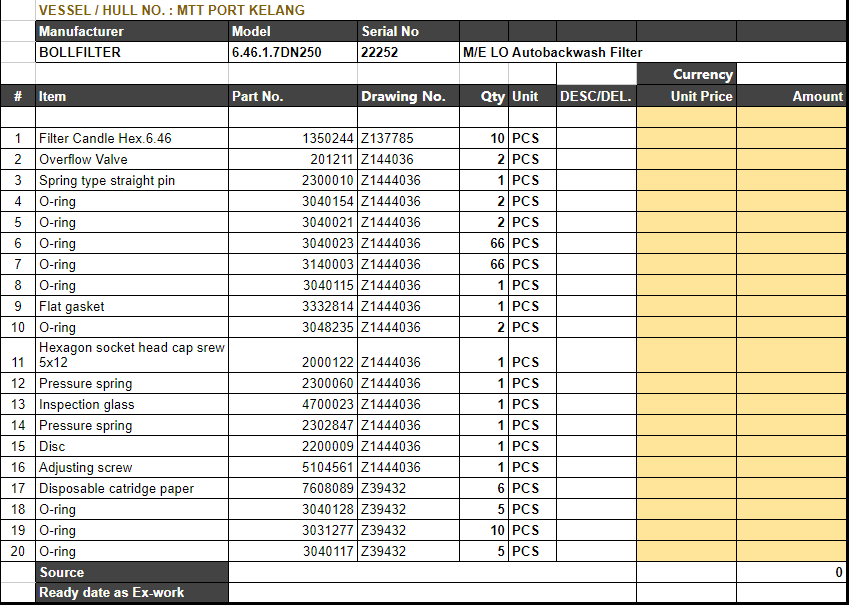The width and height of the screenshot is (850, 606).
Task: Select the PCS unit for Disc row
Action: (x=532, y=446)
